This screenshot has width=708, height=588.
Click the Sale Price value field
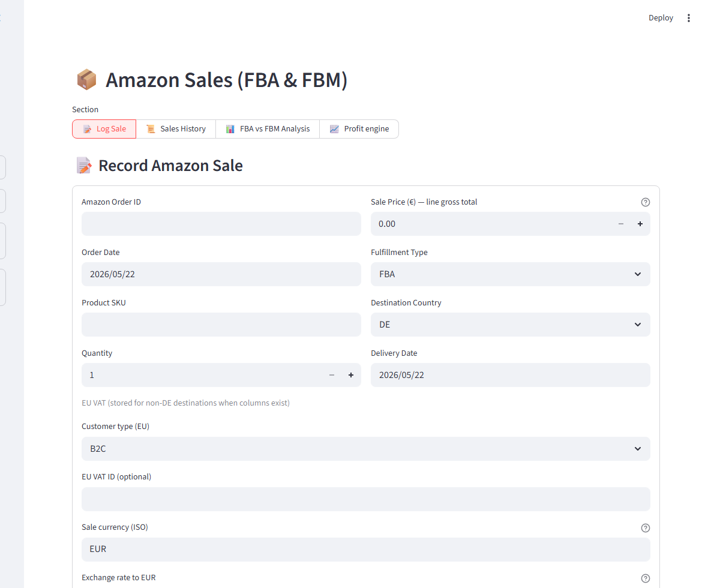[x=490, y=224]
